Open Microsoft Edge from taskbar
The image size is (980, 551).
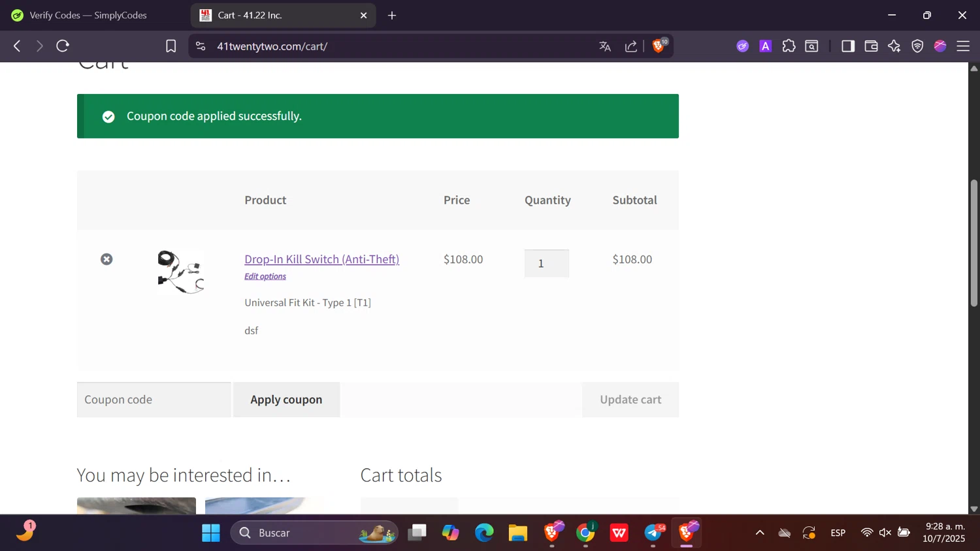484,533
